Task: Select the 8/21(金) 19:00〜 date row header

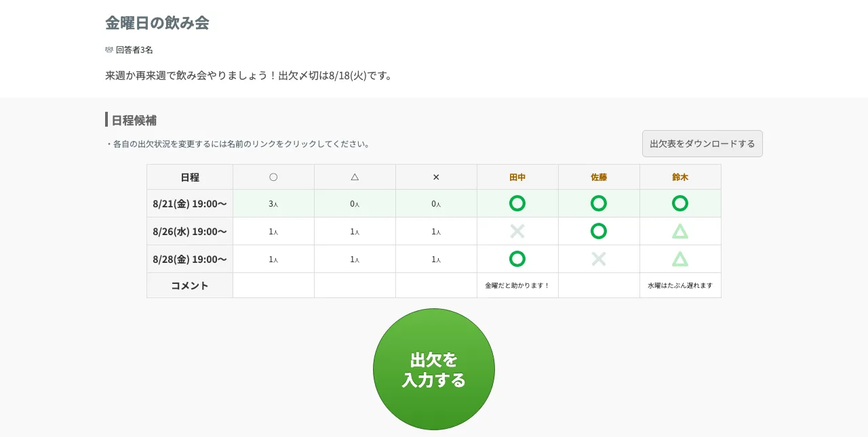Action: 190,203
